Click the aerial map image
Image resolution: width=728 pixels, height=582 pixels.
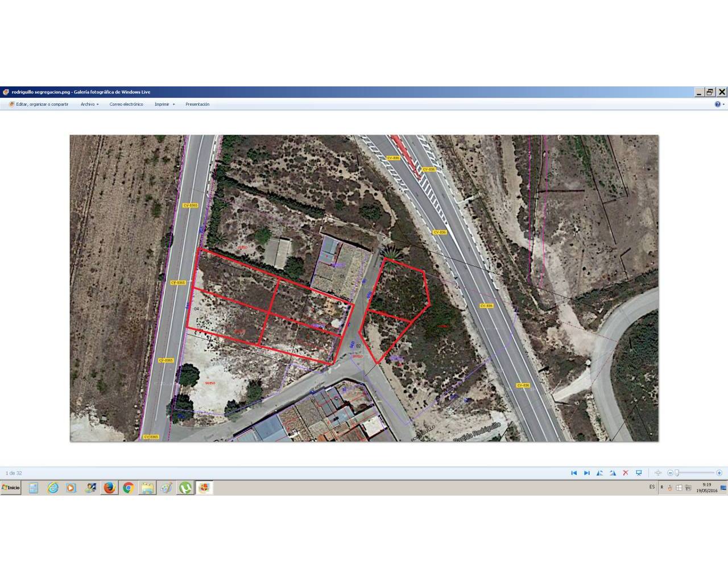pos(364,288)
